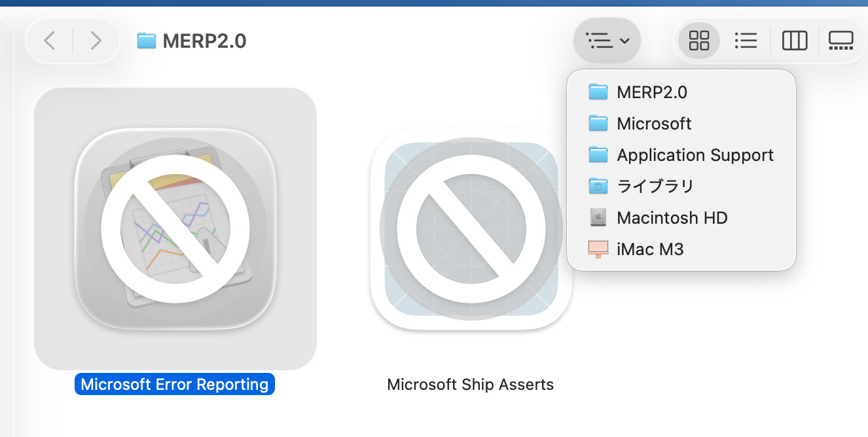The image size is (868, 437).
Task: Click the Microsoft Error Reporting label
Action: pyautogui.click(x=175, y=384)
